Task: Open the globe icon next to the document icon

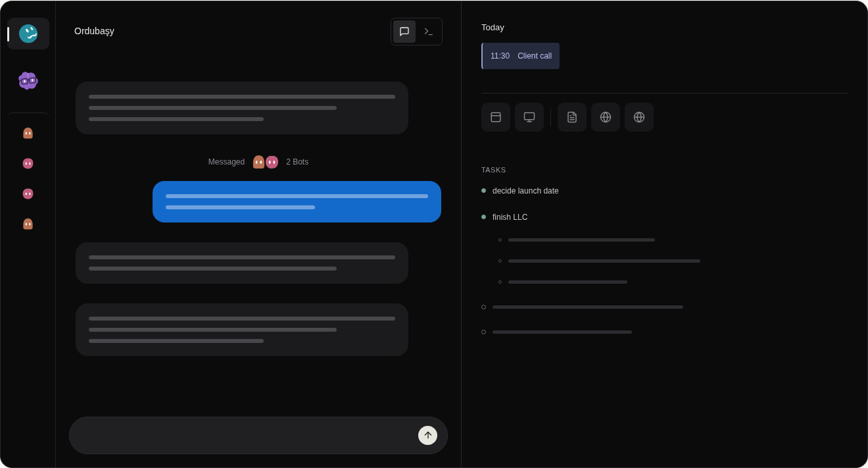Action: (x=606, y=117)
